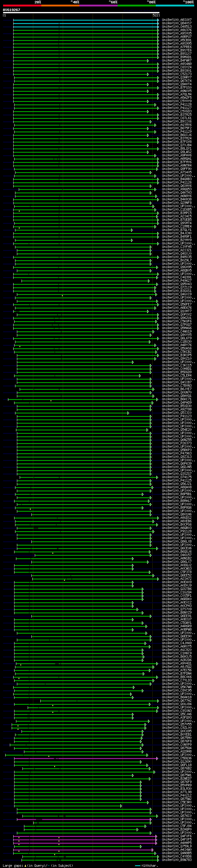Select the UniRef100_C5YVY9 label
This screenshot has height=868, width=197.
(177, 101)
